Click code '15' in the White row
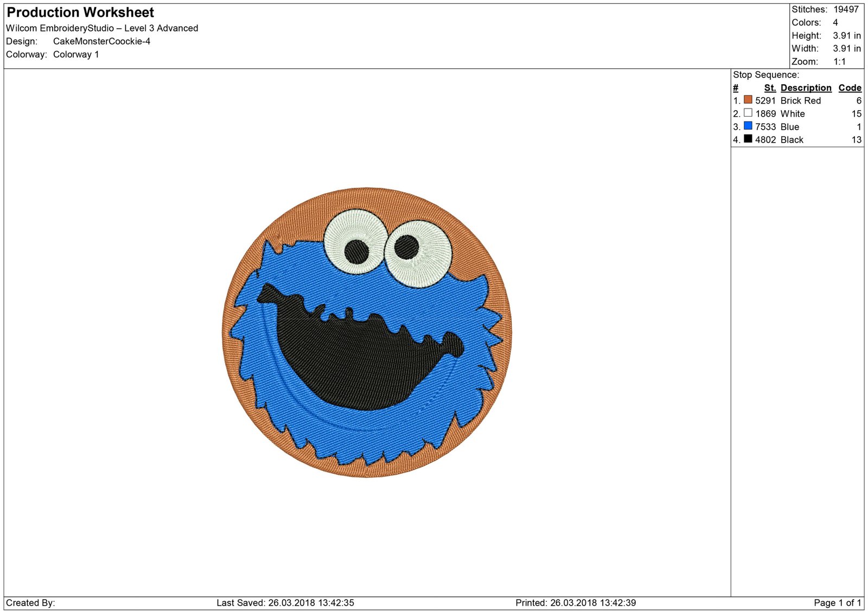This screenshot has height=611, width=868. click(x=857, y=113)
